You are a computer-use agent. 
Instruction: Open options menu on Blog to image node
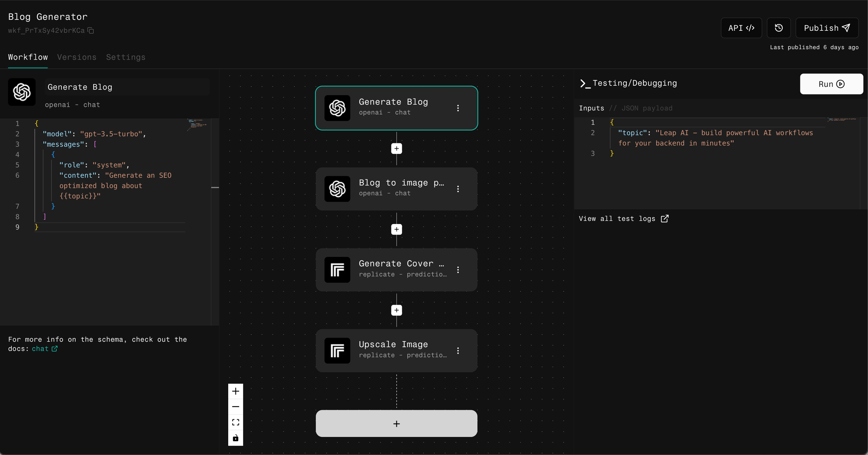[x=458, y=189]
